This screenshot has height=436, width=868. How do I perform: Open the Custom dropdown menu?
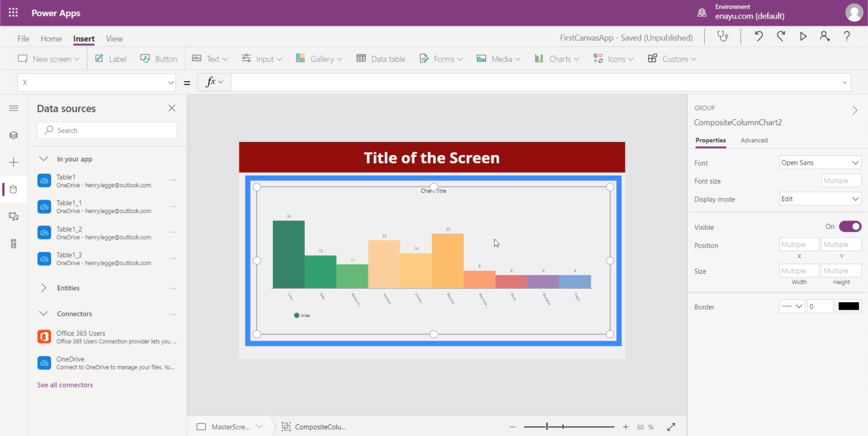click(672, 59)
